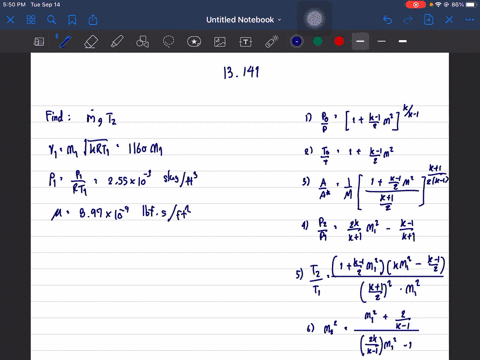Toggle the read-only view mode icon
The image size is (480, 360).
[39, 42]
